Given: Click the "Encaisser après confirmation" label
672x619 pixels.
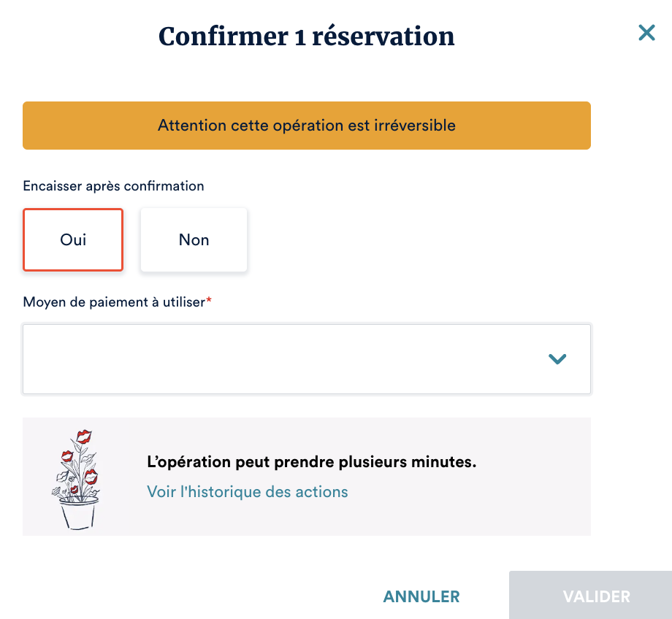Looking at the screenshot, I should [x=113, y=186].
